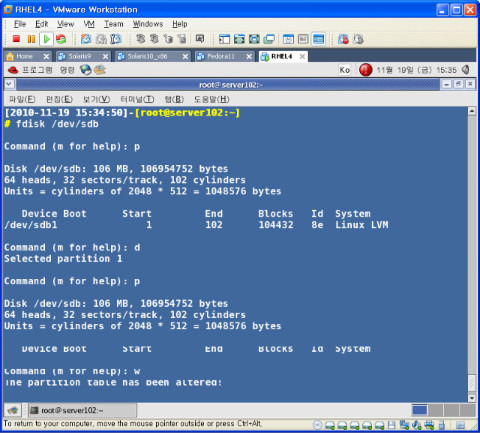
Task: Open the terminal 터미널(T) menu
Action: tap(137, 99)
